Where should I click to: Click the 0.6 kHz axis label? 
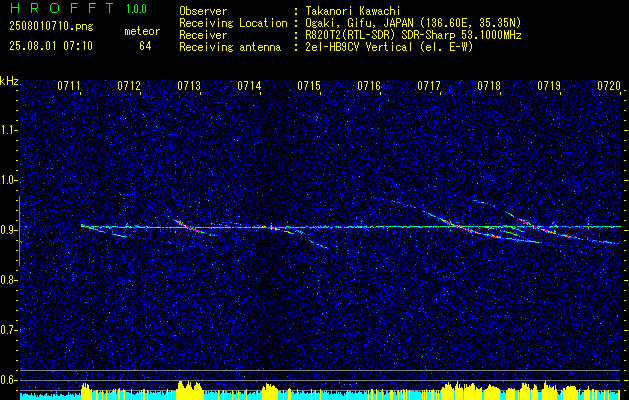8,380
